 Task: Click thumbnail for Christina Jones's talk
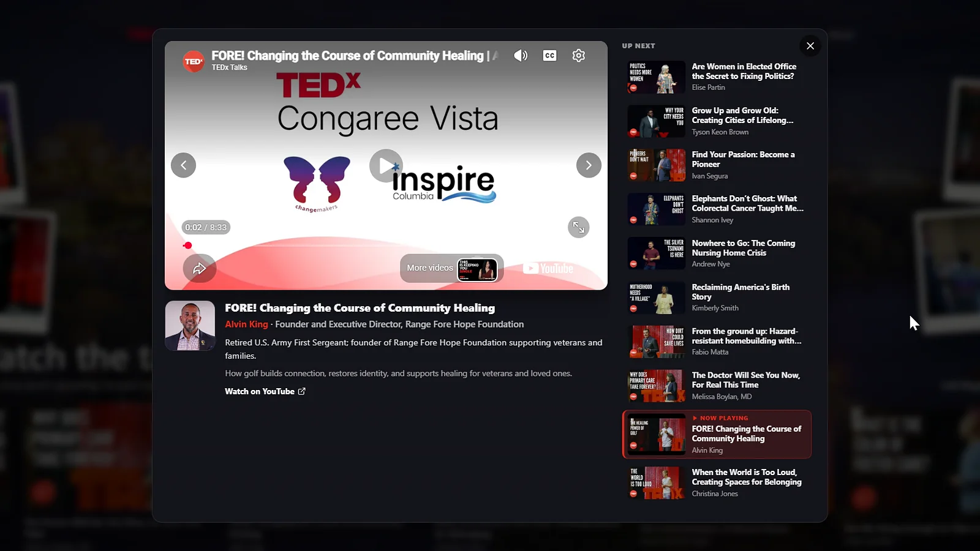[657, 483]
